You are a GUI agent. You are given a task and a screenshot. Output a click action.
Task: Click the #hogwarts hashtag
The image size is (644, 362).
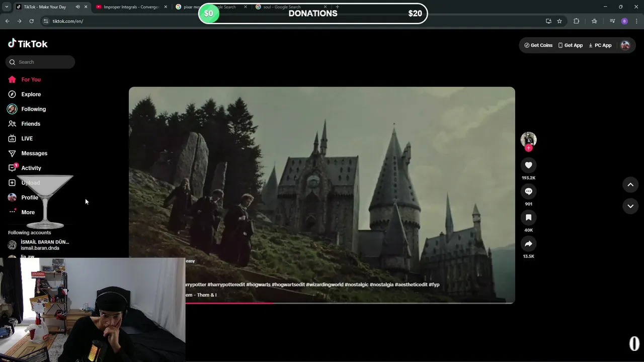[258, 285]
